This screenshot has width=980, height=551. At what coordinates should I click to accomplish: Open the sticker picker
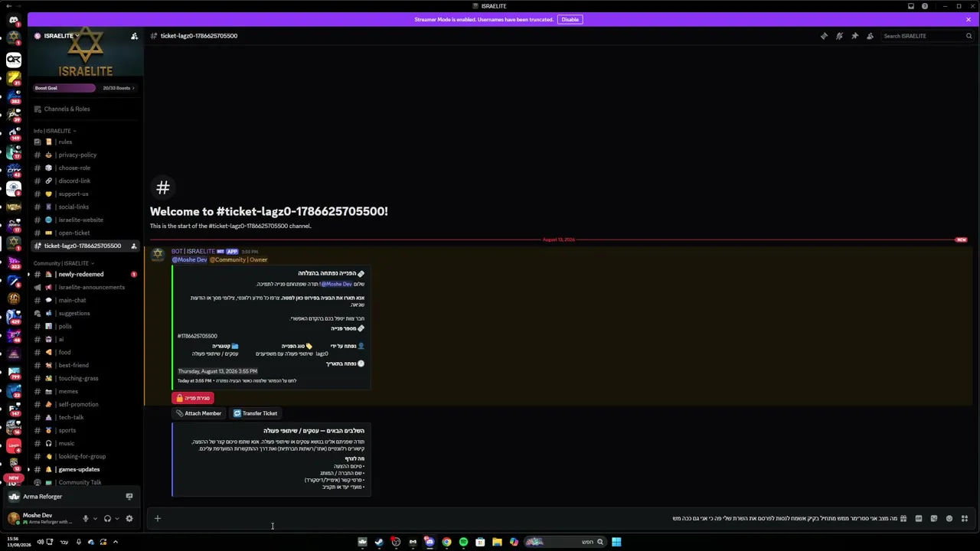934,519
